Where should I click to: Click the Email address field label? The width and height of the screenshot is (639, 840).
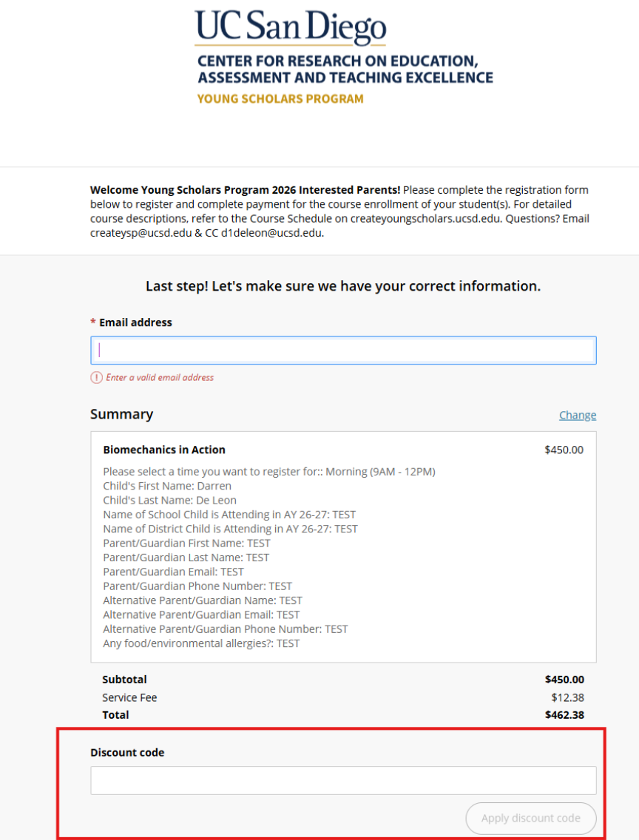point(135,322)
